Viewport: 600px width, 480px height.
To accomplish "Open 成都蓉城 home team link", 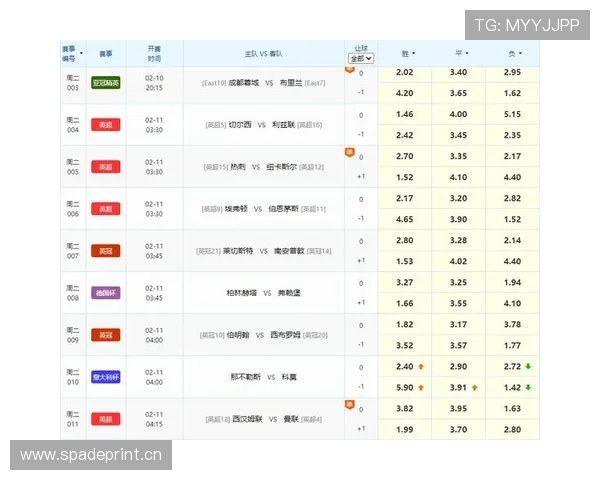I will 243,83.
